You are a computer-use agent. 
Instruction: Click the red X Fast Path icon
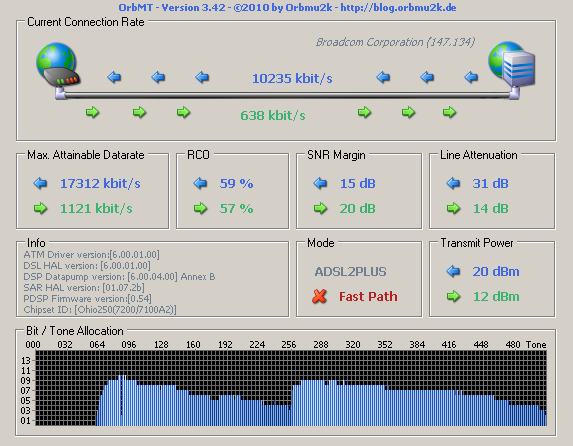[x=319, y=296]
